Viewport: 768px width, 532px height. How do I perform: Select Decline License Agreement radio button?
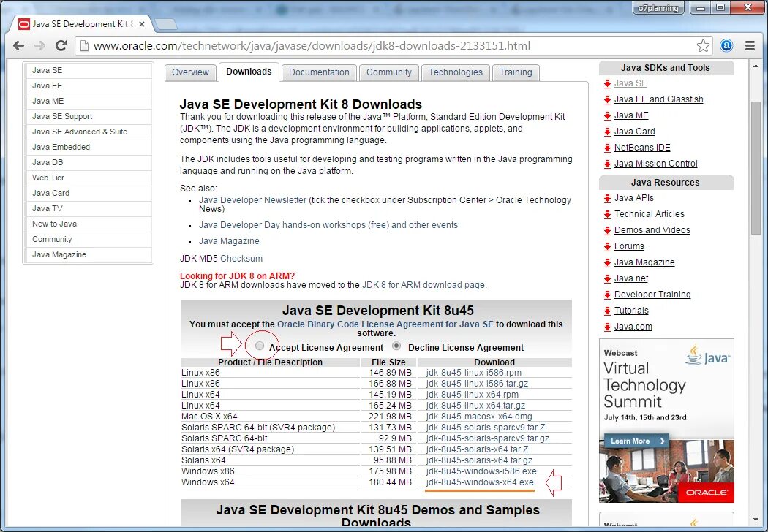(396, 346)
